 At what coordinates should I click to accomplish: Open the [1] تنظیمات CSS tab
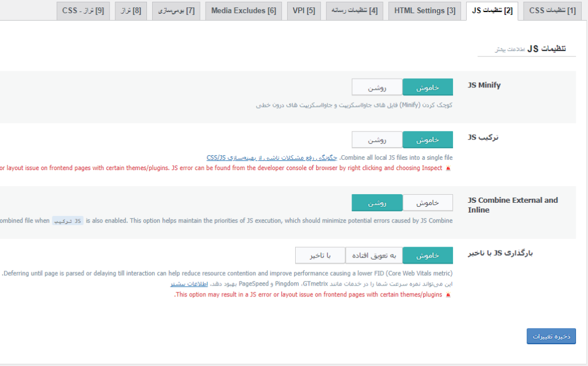552,11
